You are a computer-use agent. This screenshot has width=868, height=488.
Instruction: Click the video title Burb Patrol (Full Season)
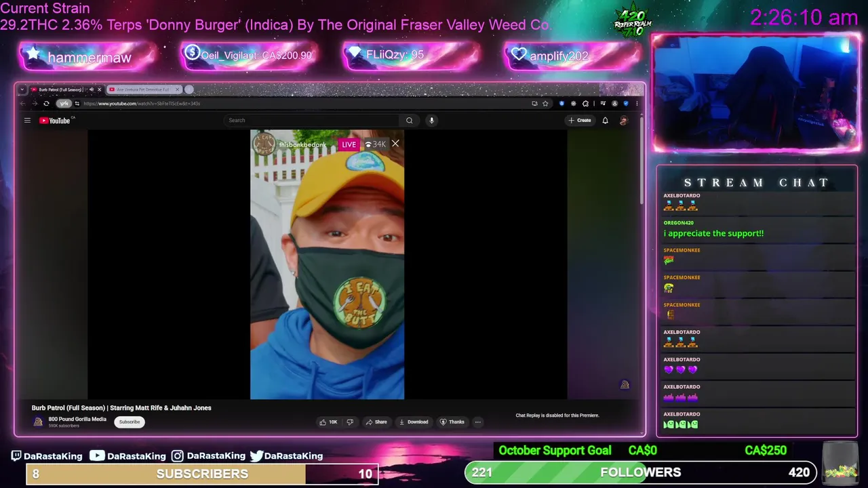(x=121, y=408)
